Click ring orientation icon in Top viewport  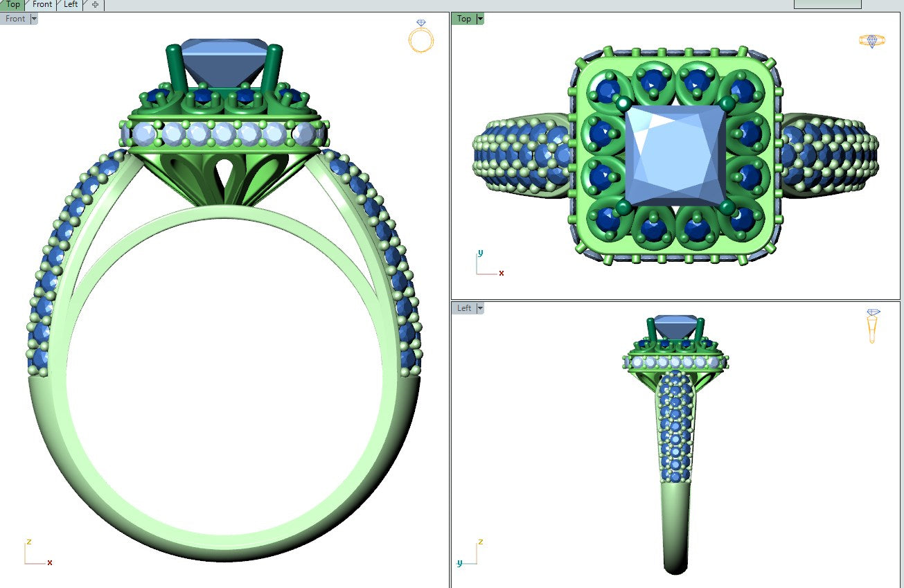click(871, 41)
